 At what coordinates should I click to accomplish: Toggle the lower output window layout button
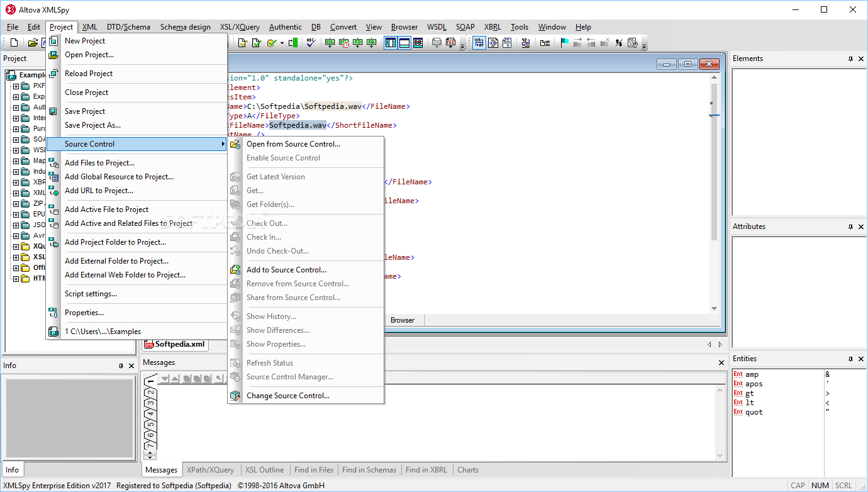(x=404, y=43)
